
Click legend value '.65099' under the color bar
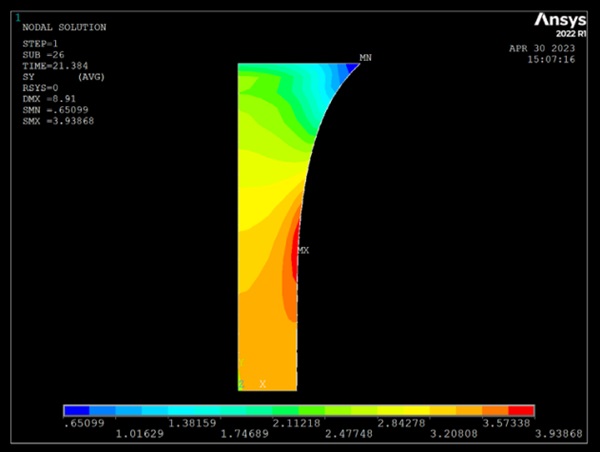tap(84, 423)
